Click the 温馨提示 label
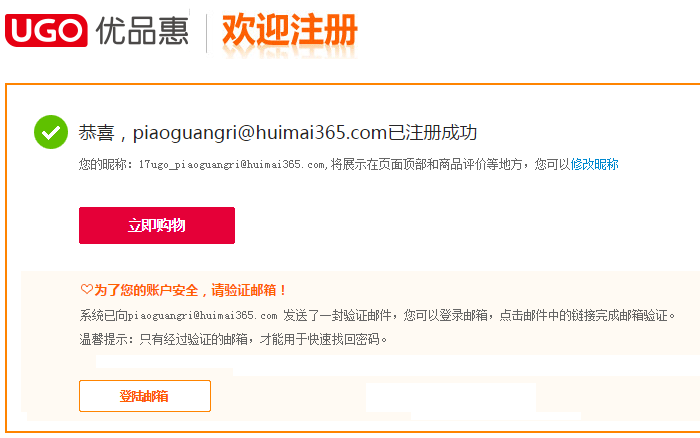Image resolution: width=700 pixels, height=438 pixels. click(x=105, y=340)
